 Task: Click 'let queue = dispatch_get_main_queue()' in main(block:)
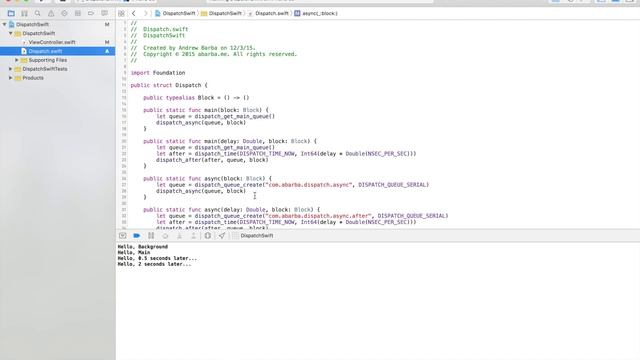coord(216,116)
